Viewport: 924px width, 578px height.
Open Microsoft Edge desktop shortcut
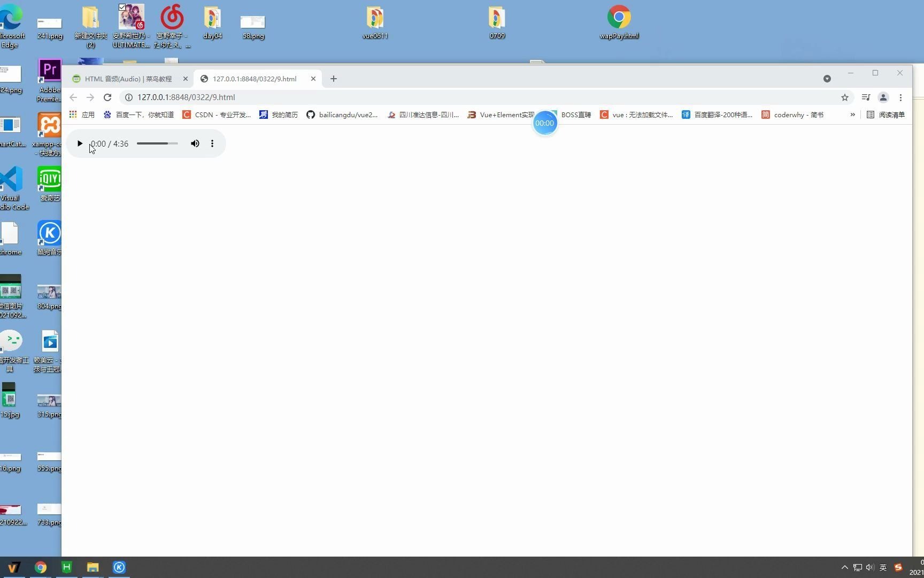click(12, 26)
